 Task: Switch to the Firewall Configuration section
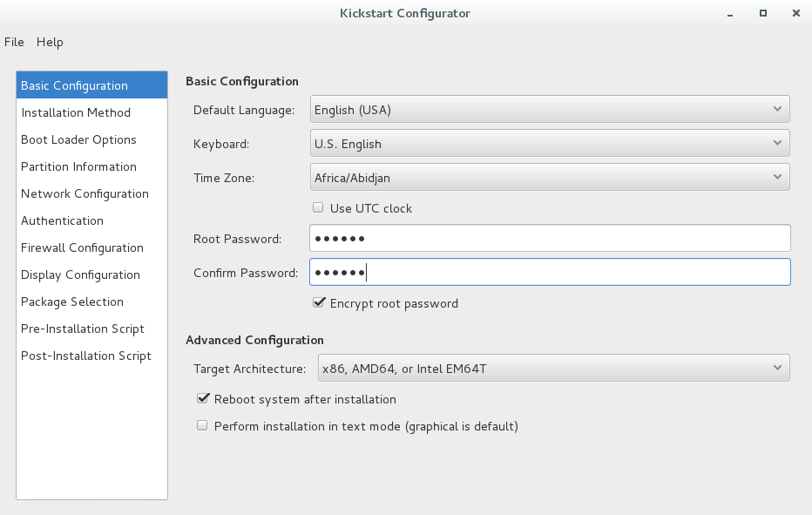coord(82,247)
